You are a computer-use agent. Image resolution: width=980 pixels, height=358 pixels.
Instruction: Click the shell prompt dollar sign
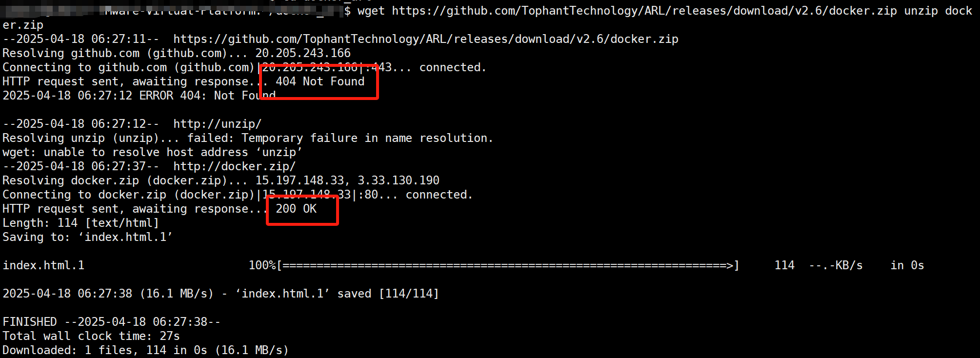click(x=347, y=11)
